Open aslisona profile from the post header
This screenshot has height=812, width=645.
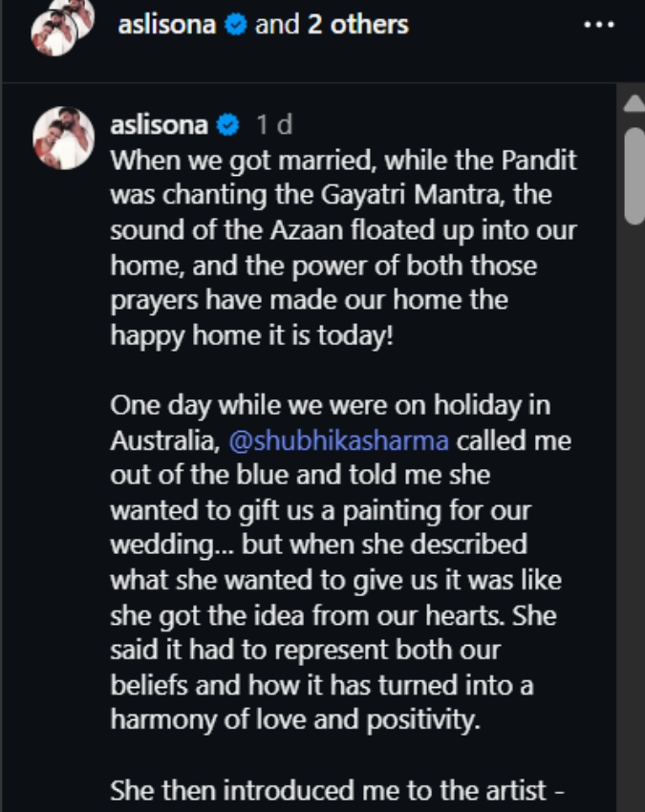[x=166, y=24]
